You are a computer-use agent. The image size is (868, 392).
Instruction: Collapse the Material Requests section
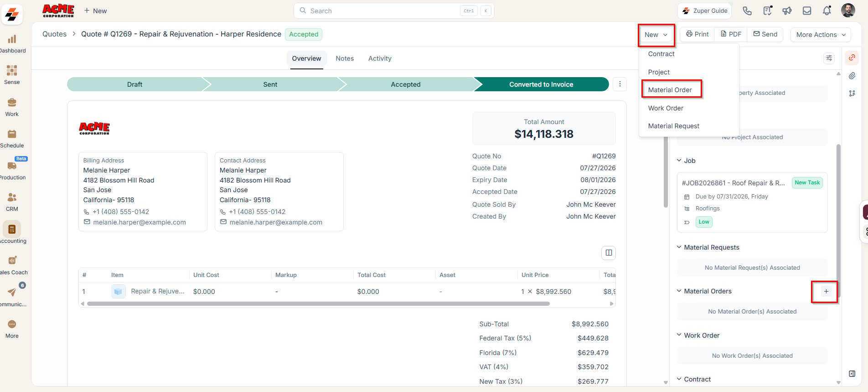(679, 247)
